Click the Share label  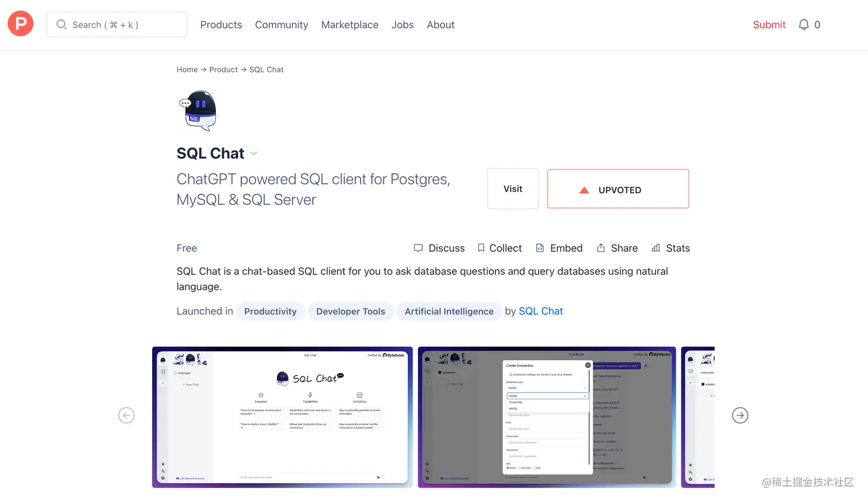(625, 248)
